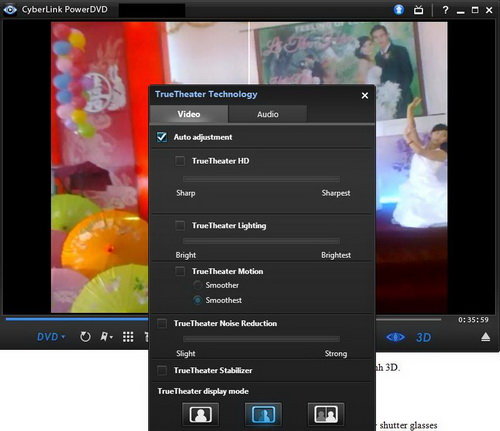This screenshot has width=500, height=431.
Task: Select the compare side-by-side display mode icon
Action: pyautogui.click(x=326, y=414)
